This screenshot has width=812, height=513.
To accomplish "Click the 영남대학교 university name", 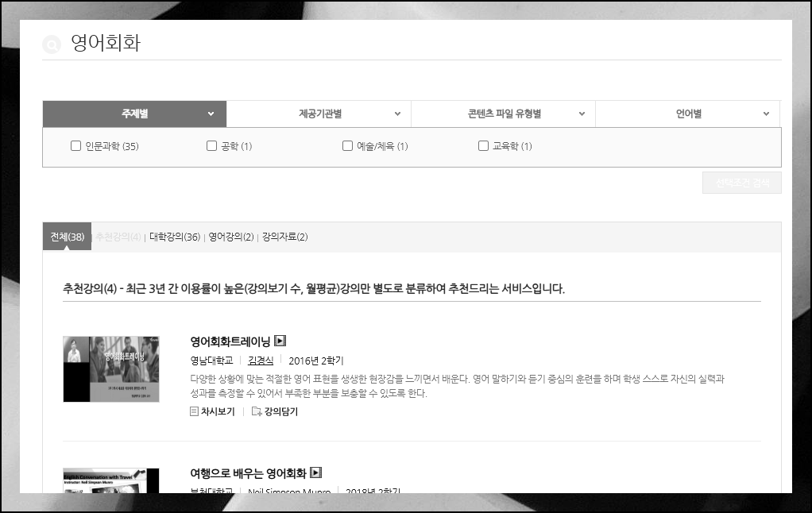I will pos(212,361).
